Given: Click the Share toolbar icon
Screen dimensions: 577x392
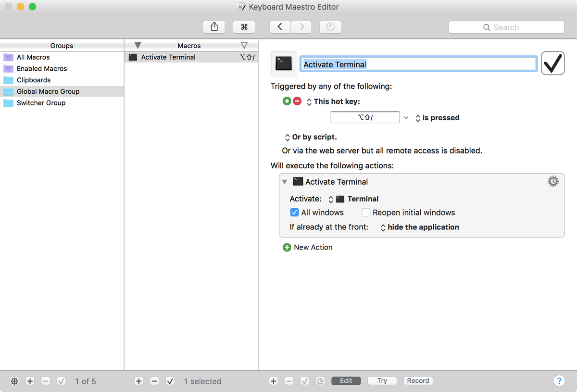Looking at the screenshot, I should tap(214, 27).
